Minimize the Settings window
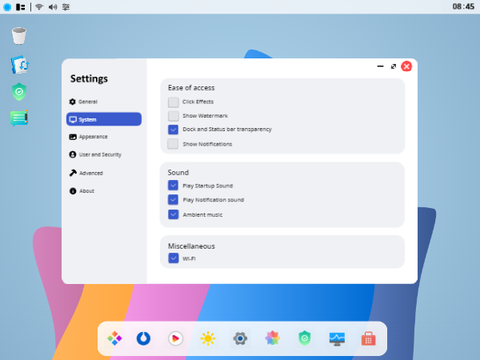The width and height of the screenshot is (480, 360). (380, 66)
